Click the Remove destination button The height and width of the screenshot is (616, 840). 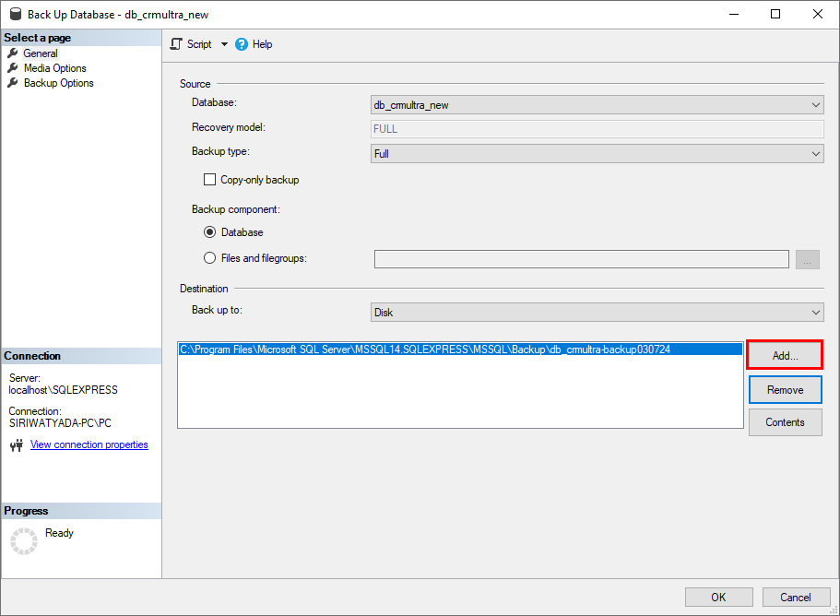pyautogui.click(x=785, y=389)
